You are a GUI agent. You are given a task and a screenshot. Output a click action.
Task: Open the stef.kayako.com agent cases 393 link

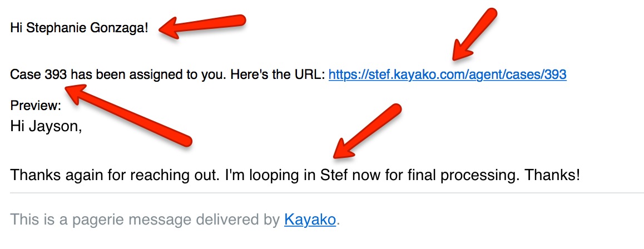click(448, 74)
